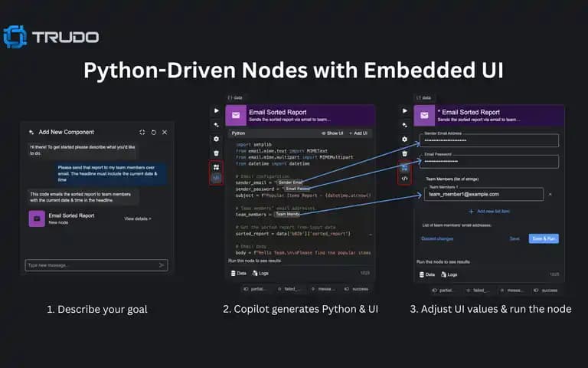Click the sparkle icon beside Add New Component
The width and height of the screenshot is (588, 368).
click(x=31, y=132)
